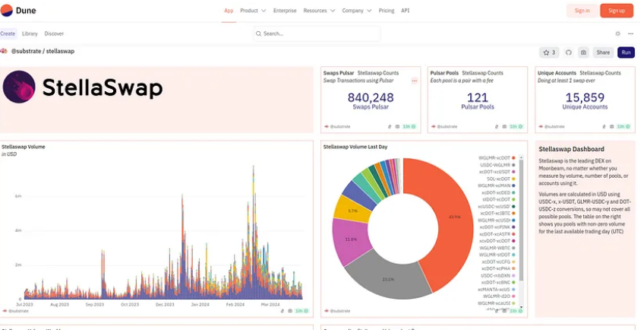Click the camera screenshot icon beside Share
644x336 pixels.
click(583, 52)
